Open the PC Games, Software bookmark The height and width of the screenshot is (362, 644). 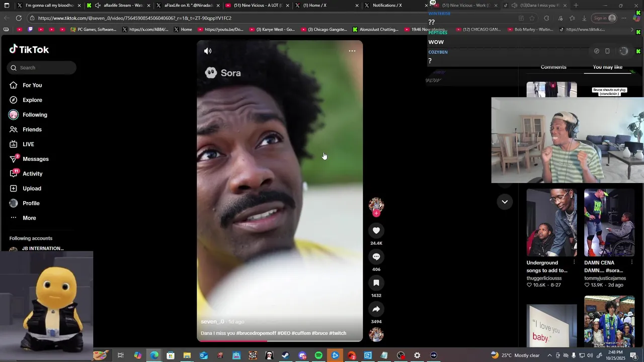click(93, 30)
